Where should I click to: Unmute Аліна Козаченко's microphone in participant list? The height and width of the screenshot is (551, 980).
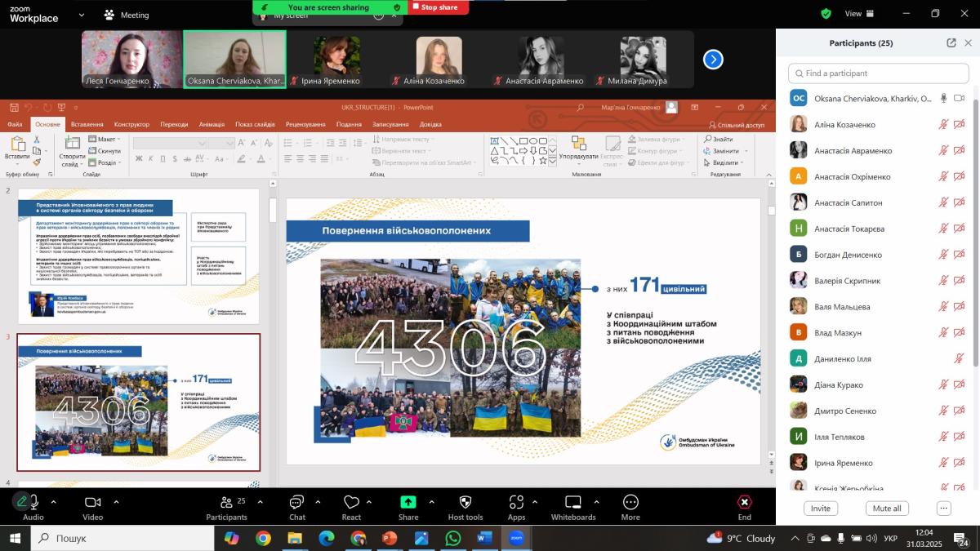(943, 125)
